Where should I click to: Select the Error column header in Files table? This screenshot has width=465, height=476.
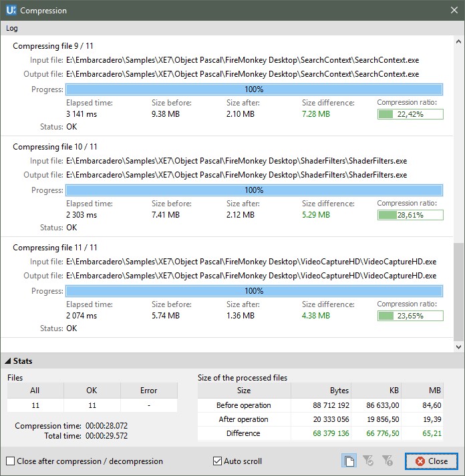pos(149,391)
